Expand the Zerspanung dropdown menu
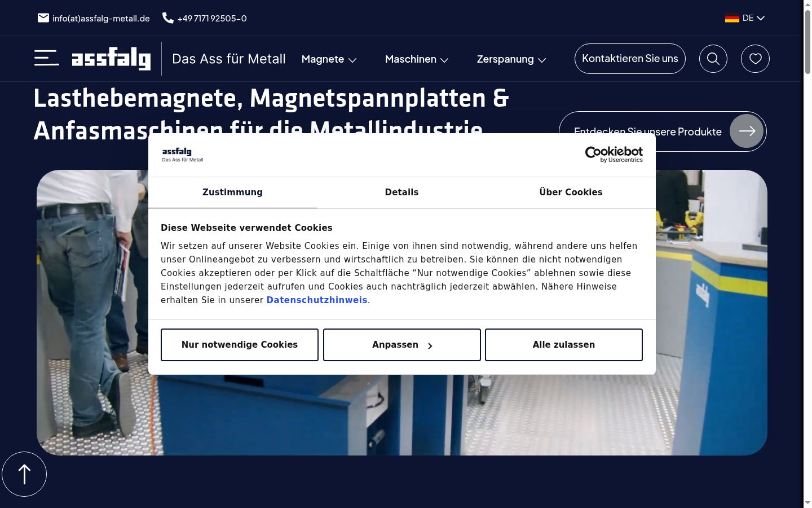The image size is (812, 508). coord(511,59)
